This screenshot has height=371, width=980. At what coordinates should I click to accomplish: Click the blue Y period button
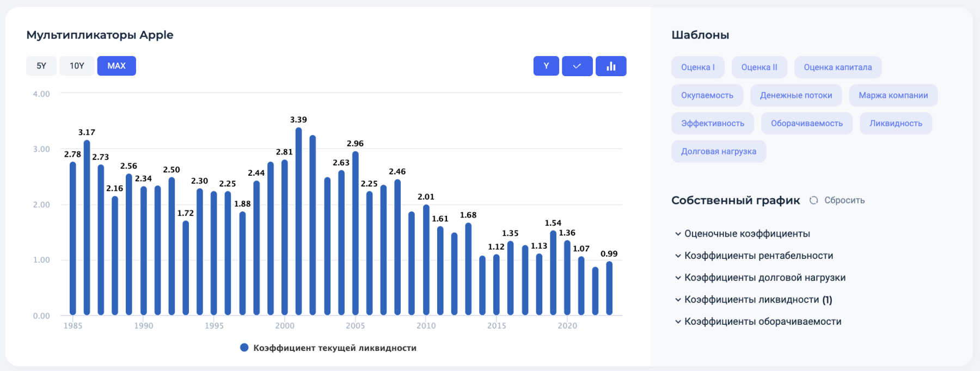point(546,66)
